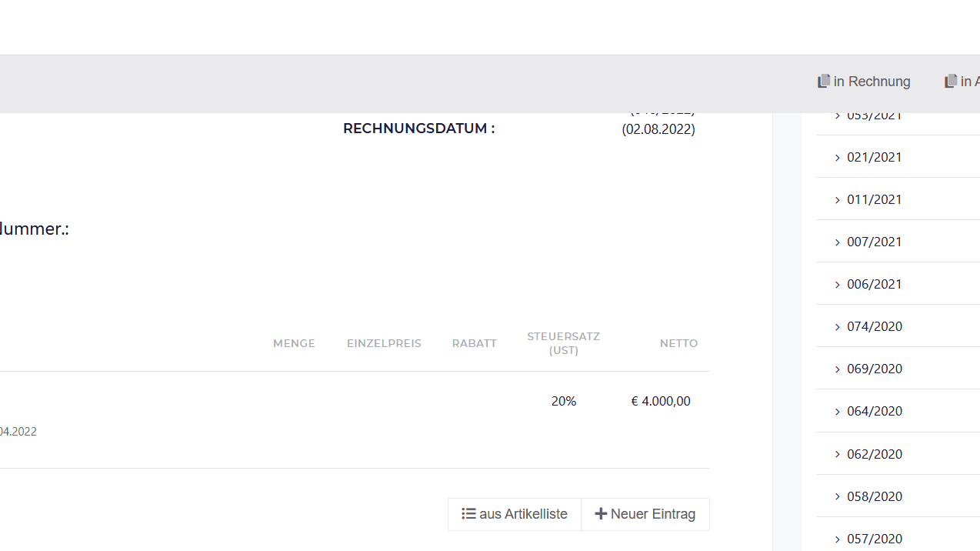Click the chevron icon next to 062/2020
The image size is (980, 551).
[x=838, y=454]
